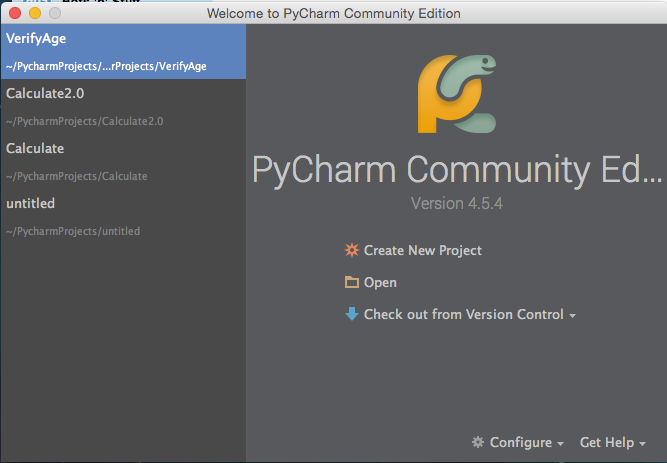This screenshot has height=463, width=667.
Task: Click the Open link
Action: [380, 283]
